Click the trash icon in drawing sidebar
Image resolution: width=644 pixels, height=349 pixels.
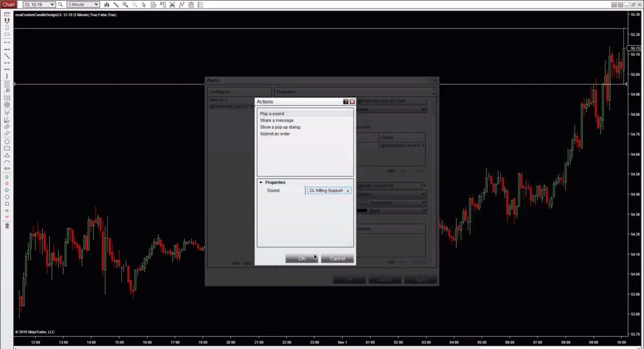7,226
